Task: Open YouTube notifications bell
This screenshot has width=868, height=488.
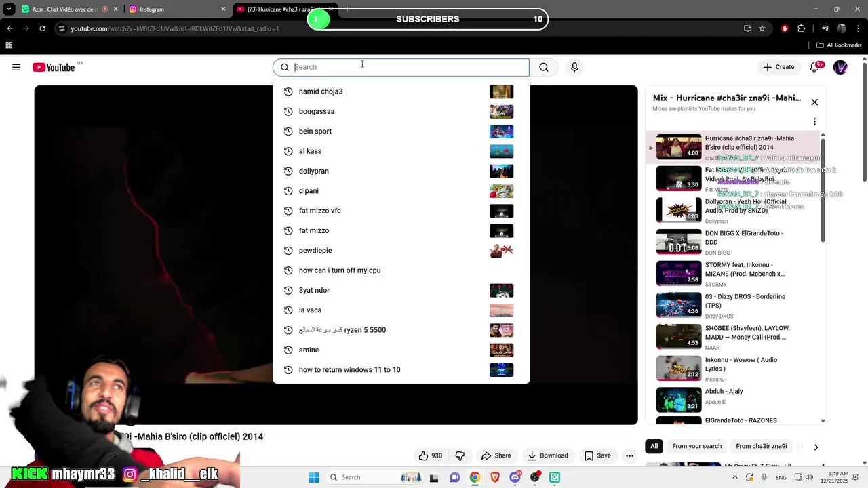Action: pos(814,67)
